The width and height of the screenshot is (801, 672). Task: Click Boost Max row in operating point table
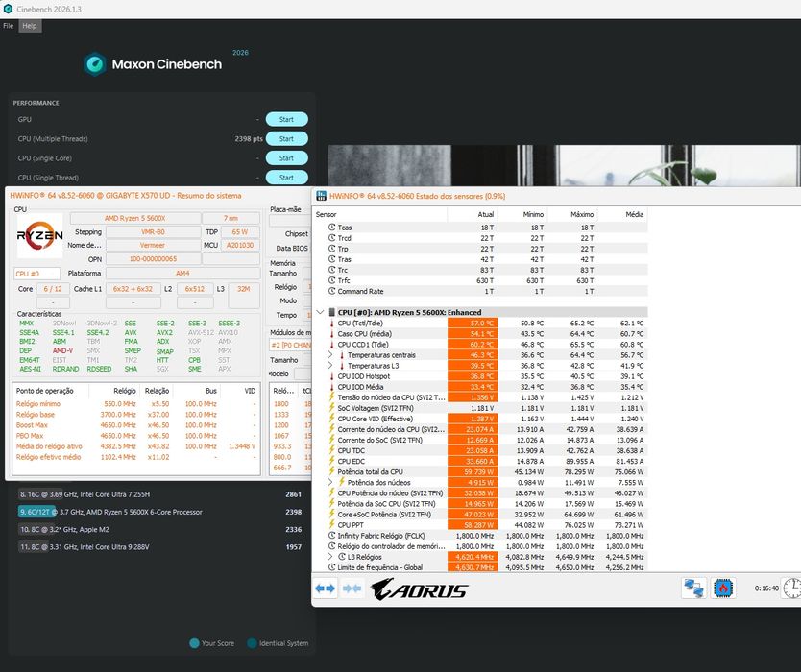point(135,425)
